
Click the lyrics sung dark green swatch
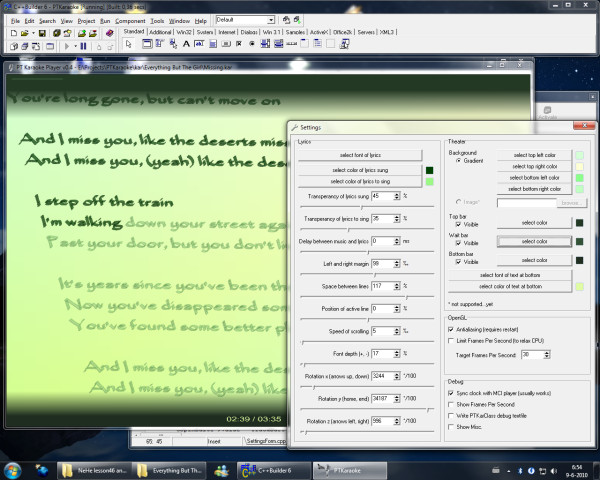point(429,171)
